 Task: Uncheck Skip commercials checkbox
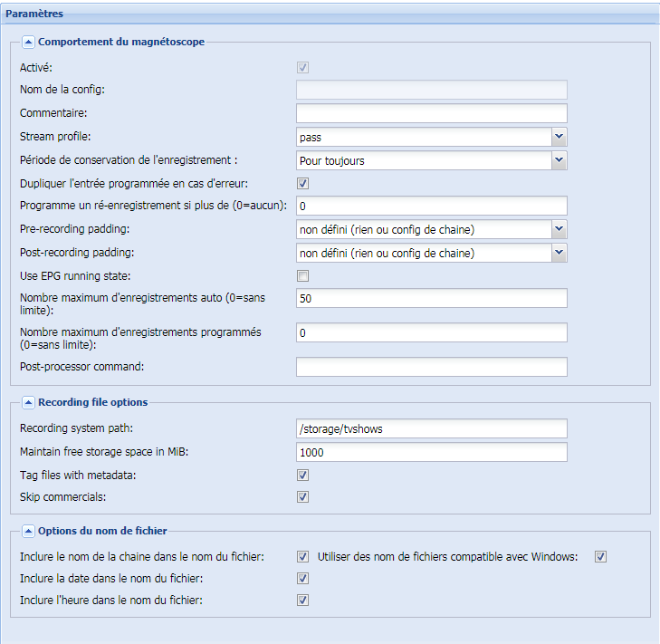(302, 497)
